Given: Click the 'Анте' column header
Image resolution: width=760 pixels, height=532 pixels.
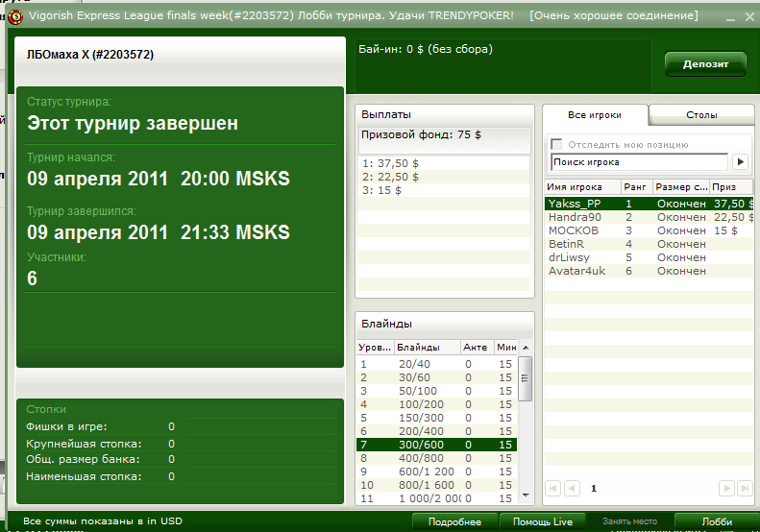Looking at the screenshot, I should 477,348.
